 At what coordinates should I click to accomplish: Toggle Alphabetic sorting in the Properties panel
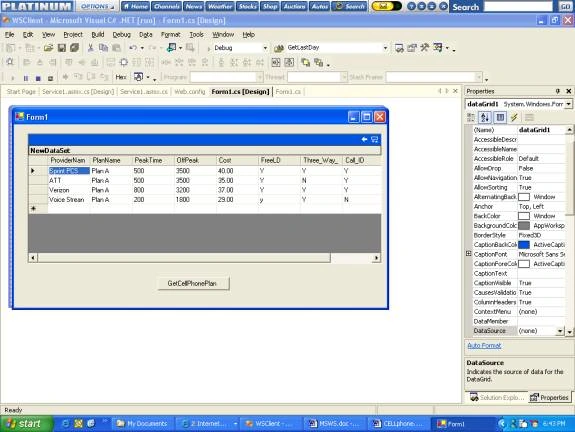485,117
